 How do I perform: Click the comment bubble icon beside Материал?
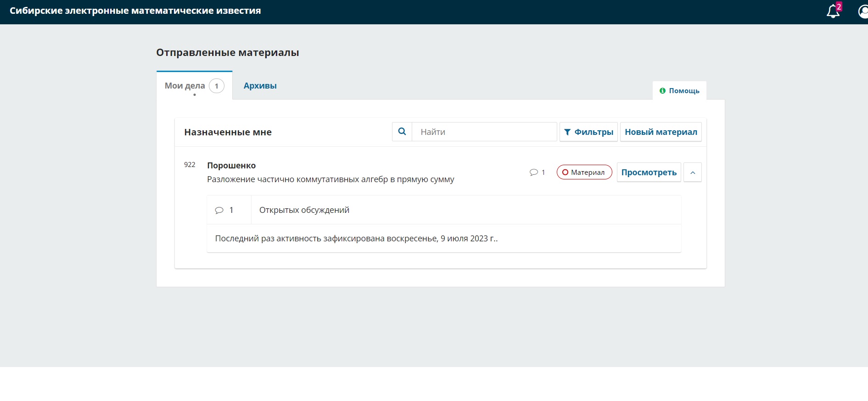click(x=533, y=173)
